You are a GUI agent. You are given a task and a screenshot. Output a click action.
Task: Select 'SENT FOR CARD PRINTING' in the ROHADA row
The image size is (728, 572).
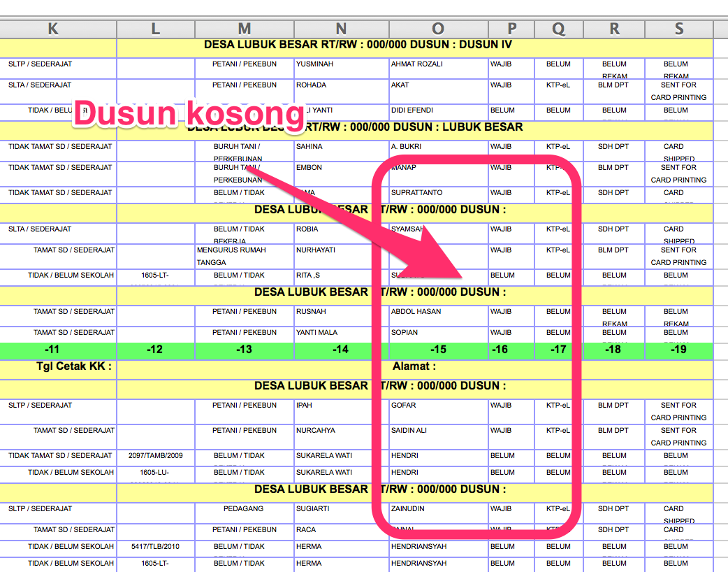pos(679,92)
